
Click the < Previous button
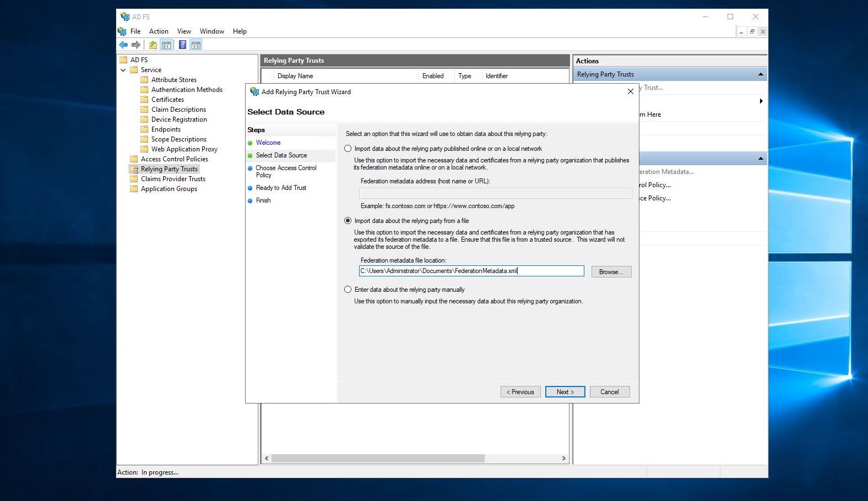[520, 392]
